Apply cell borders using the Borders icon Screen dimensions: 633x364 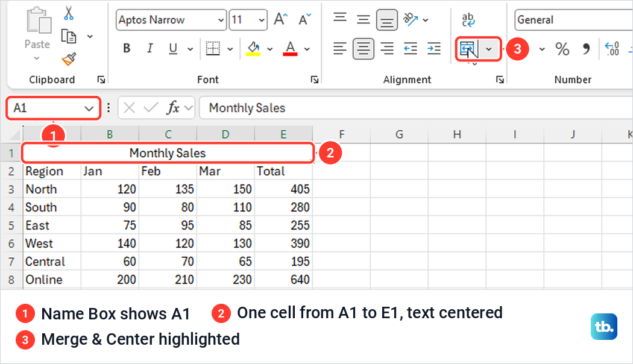213,48
